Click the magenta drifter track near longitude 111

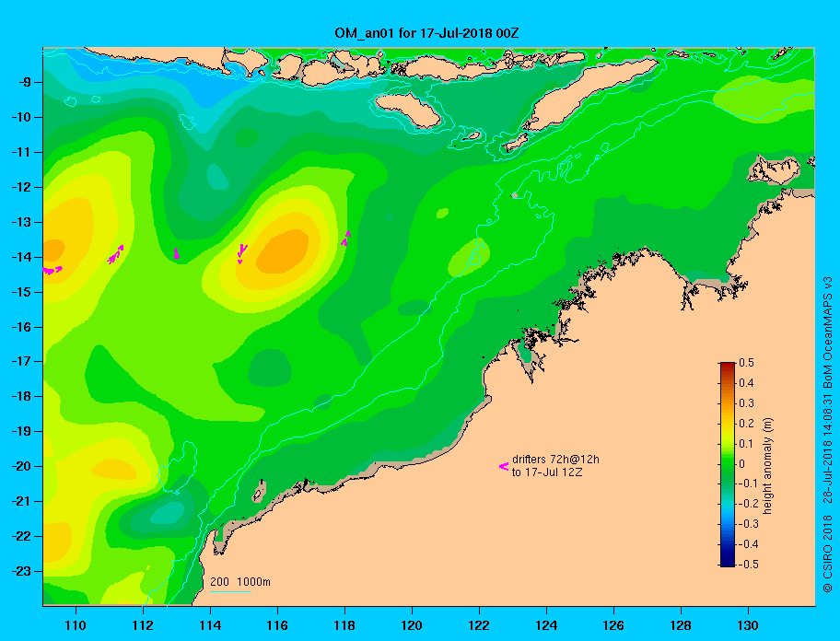[116, 255]
